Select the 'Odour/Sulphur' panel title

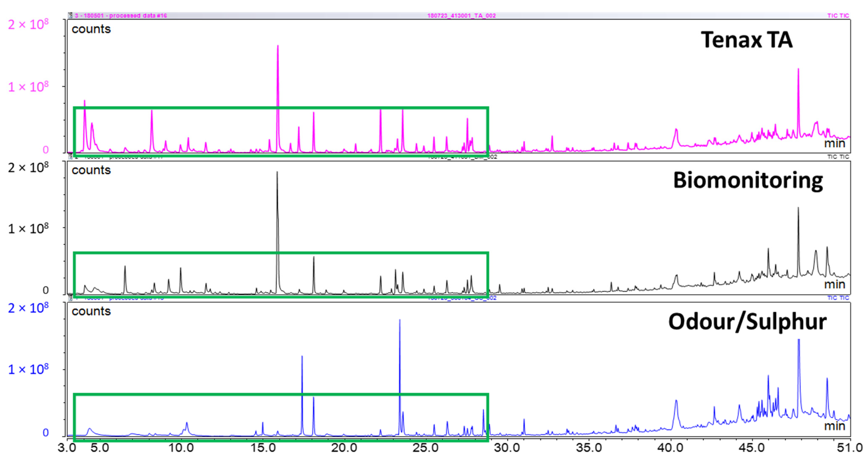click(x=747, y=322)
